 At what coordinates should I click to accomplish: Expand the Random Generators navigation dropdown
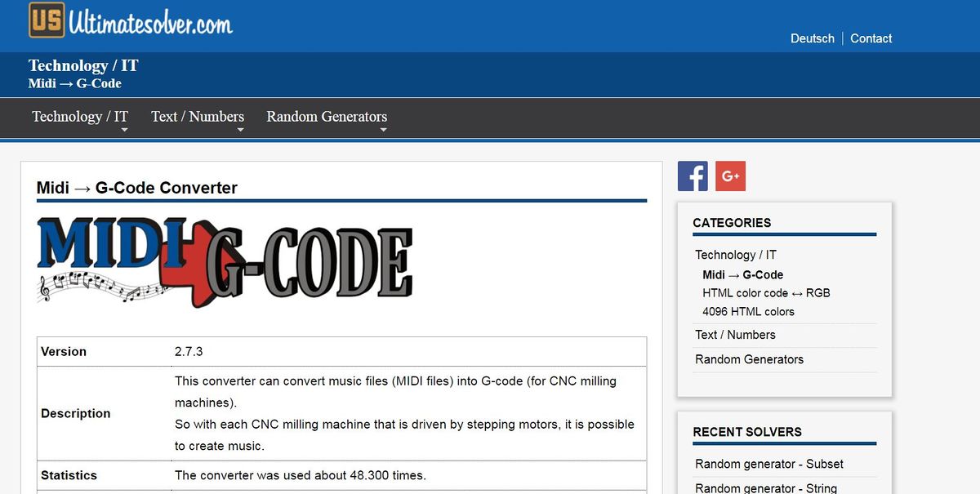point(327,117)
